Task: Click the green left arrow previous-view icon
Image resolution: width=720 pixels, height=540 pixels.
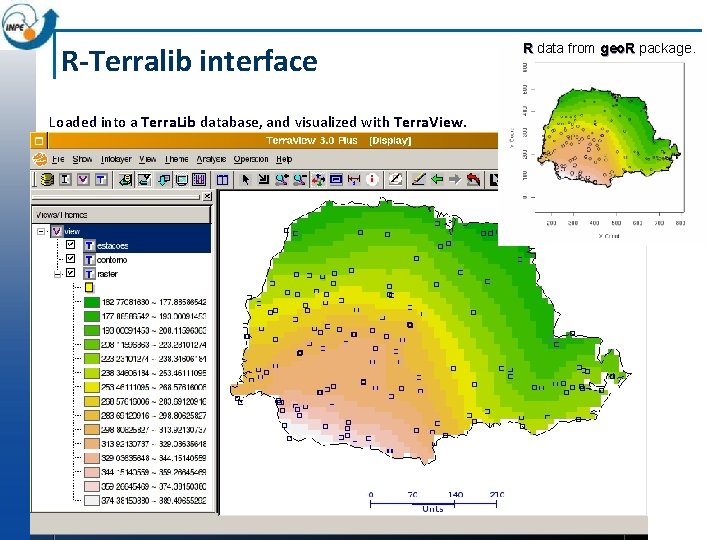Action: click(437, 180)
